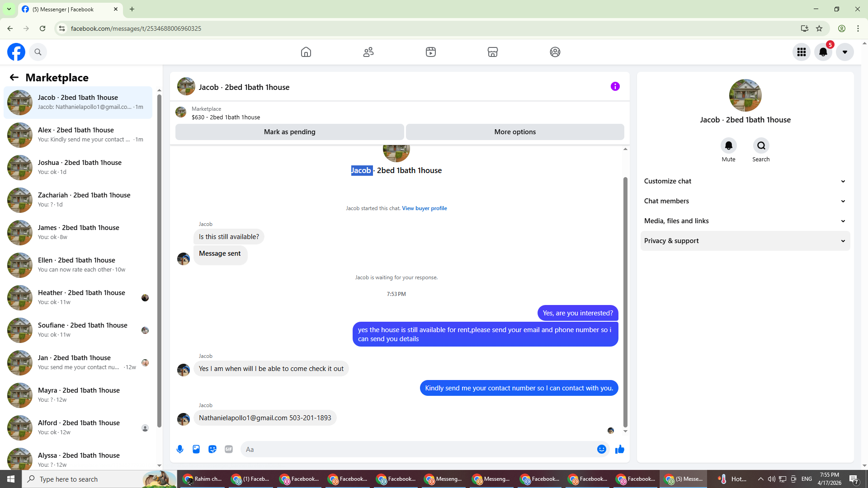Open the GIF picker icon
Screen dimensions: 868x488
(x=229, y=449)
